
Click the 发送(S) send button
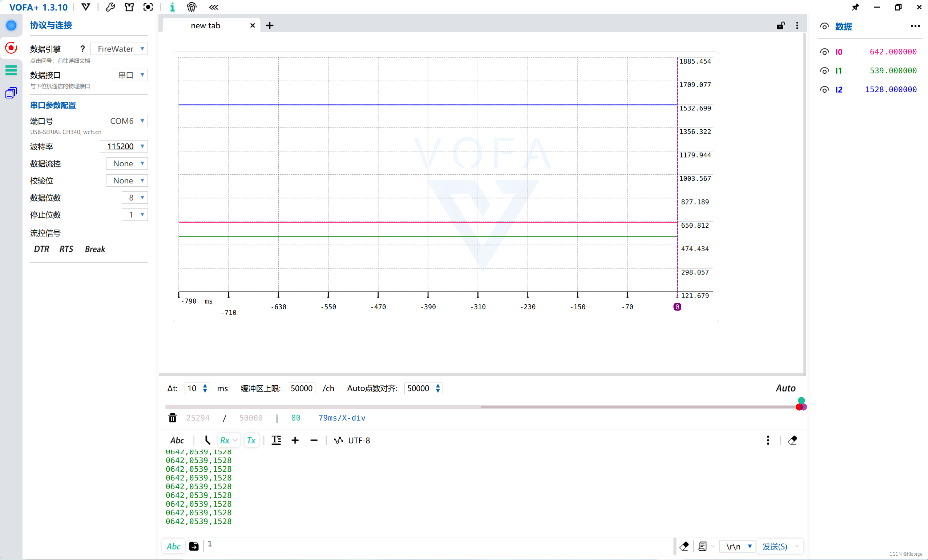click(774, 546)
